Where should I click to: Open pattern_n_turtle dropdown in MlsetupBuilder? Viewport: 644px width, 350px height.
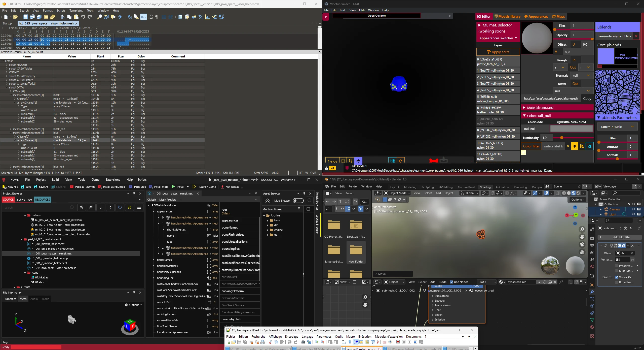tap(617, 126)
